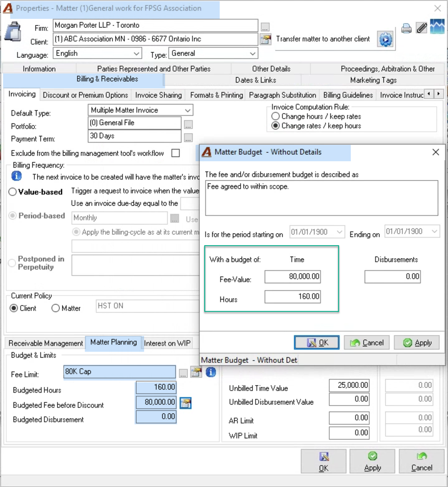The width and height of the screenshot is (448, 487).
Task: Open the Language dropdown
Action: [x=137, y=53]
